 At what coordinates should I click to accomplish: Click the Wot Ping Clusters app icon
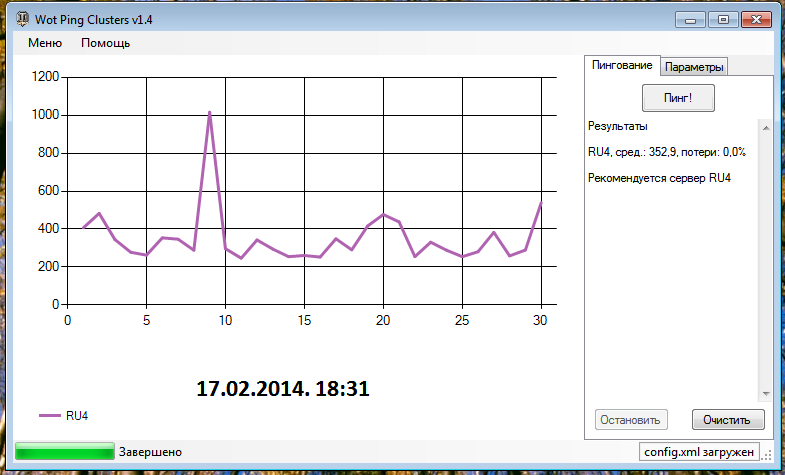click(23, 20)
